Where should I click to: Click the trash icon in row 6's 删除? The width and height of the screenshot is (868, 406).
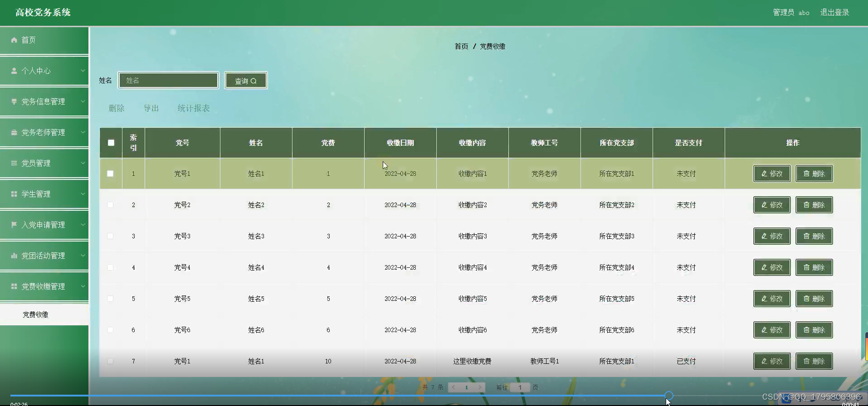pos(806,330)
